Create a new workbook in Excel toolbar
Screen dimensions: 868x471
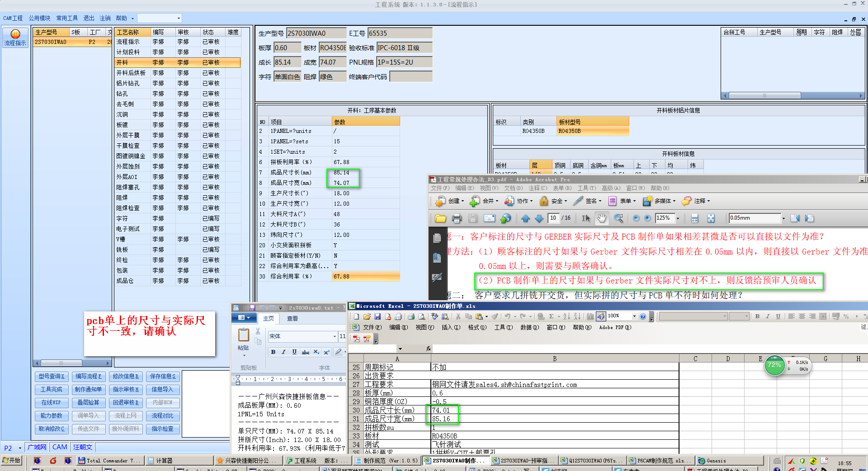(x=356, y=316)
